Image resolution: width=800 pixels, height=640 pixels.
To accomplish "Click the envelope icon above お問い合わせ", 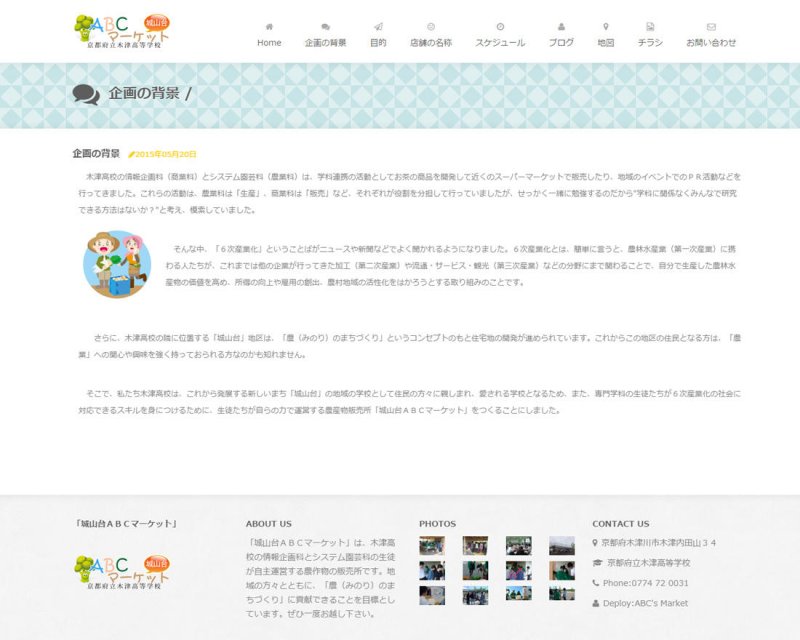I will point(711,27).
